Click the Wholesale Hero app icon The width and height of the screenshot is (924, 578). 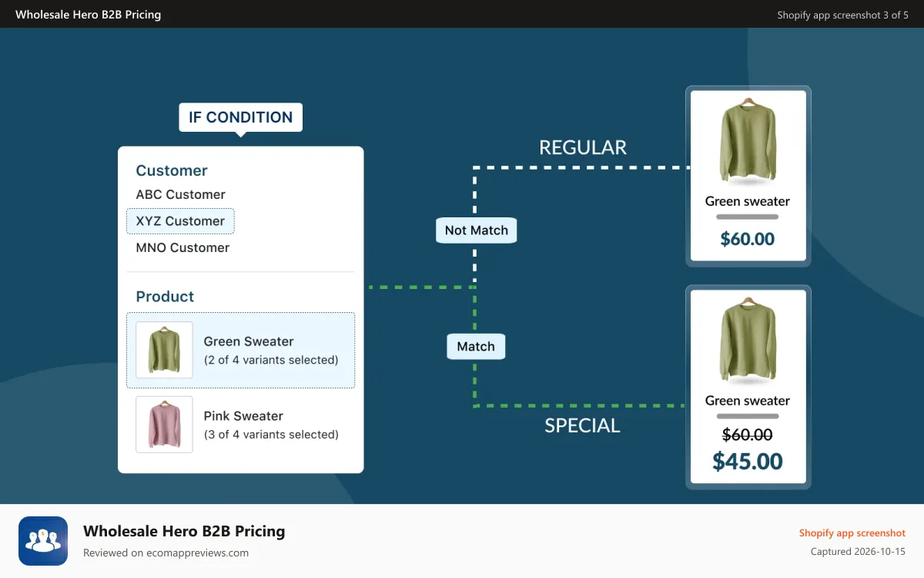point(43,541)
